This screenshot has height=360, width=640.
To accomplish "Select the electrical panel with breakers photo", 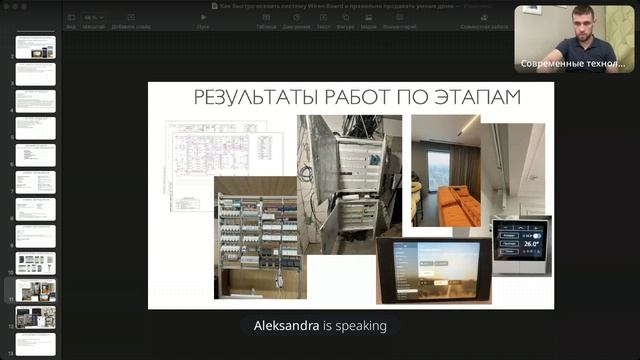I will tap(260, 238).
